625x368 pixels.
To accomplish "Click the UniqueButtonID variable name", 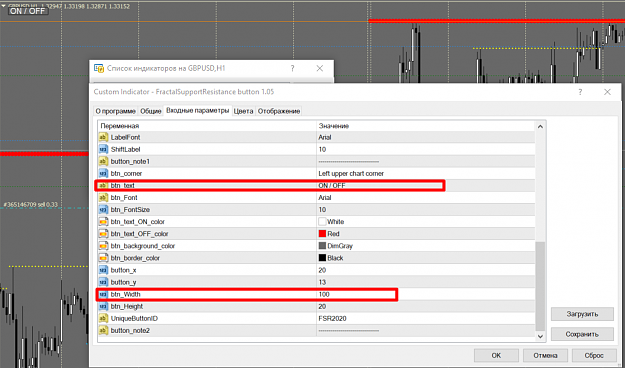I will click(134, 318).
